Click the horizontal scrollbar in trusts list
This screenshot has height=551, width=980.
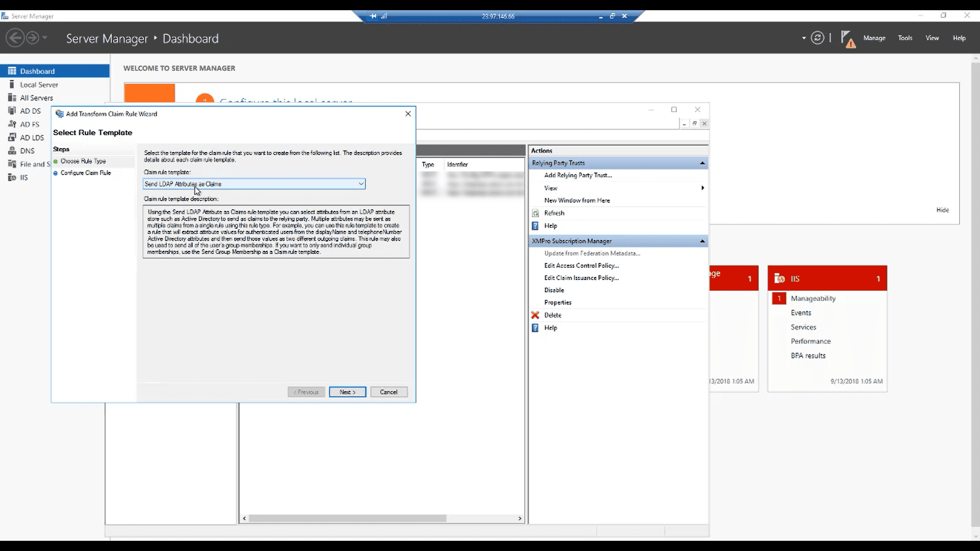click(x=347, y=518)
